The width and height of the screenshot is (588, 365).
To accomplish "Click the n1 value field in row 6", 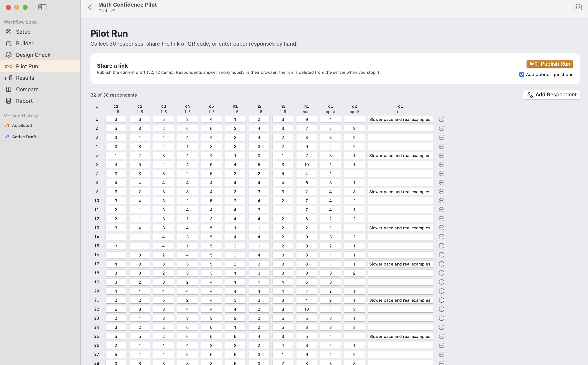I will pos(306,165).
